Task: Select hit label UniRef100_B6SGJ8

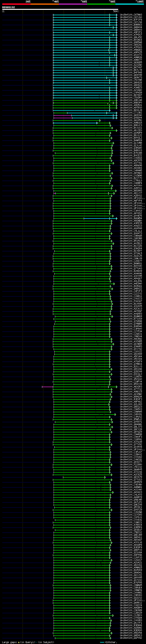Action: 131,110
